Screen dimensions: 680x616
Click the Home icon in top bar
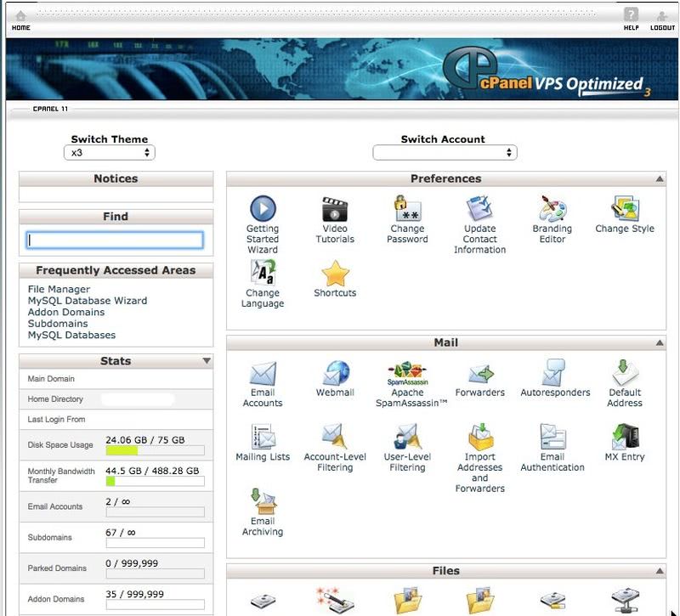(x=20, y=16)
